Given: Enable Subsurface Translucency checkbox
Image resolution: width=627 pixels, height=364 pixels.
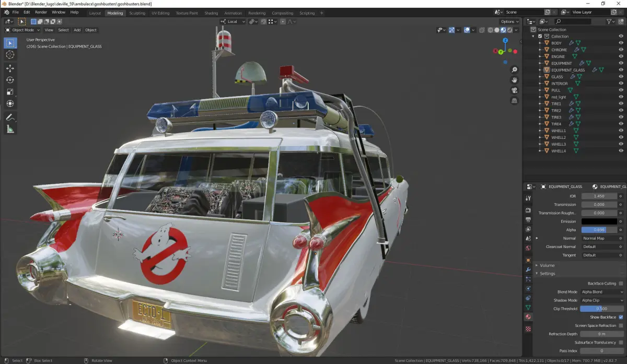Looking at the screenshot, I should (621, 343).
